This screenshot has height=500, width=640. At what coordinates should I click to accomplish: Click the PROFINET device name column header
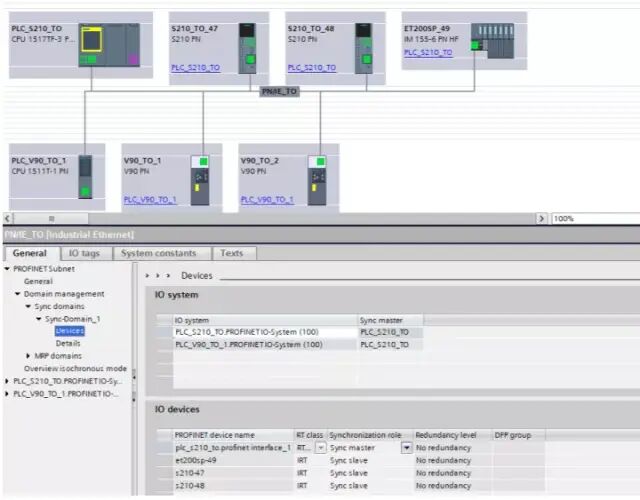233,435
